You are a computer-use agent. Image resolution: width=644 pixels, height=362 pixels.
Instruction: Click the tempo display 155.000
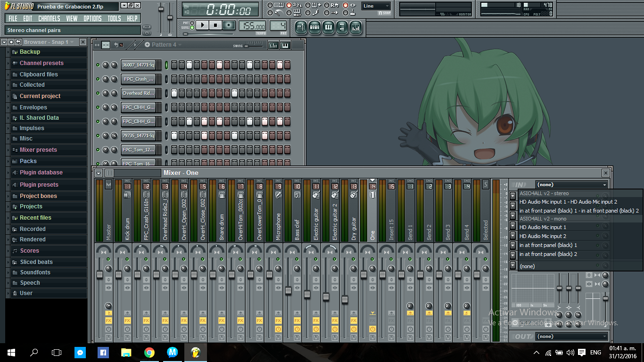(253, 25)
